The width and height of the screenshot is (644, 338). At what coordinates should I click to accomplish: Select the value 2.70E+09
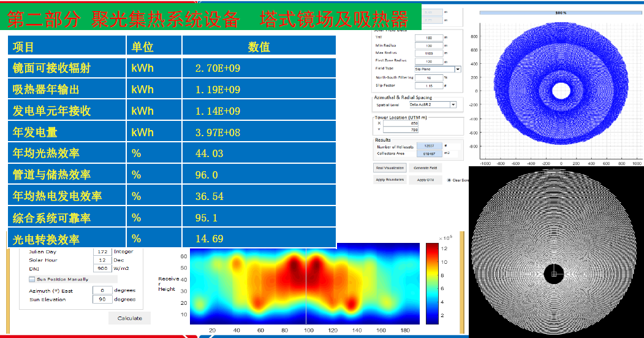point(218,68)
